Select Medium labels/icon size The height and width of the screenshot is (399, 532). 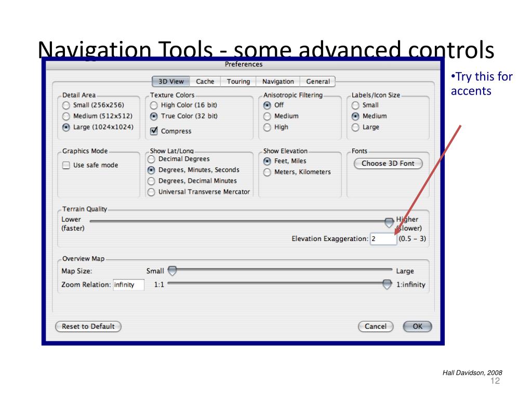pyautogui.click(x=355, y=116)
